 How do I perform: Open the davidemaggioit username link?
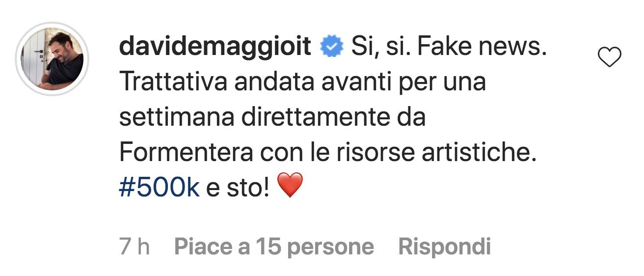215,48
